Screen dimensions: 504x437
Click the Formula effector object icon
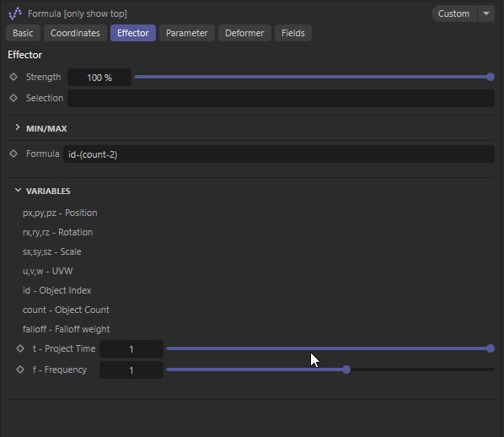[x=15, y=13]
